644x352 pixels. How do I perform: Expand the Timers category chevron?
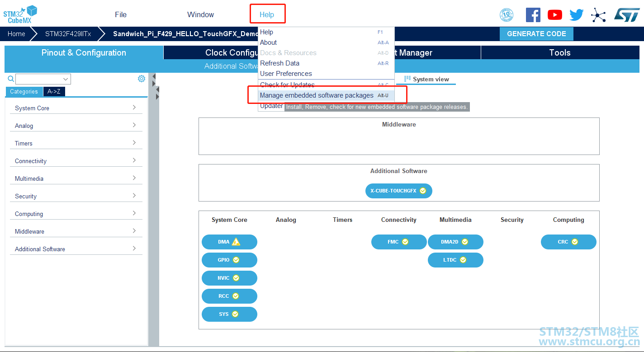coord(134,143)
